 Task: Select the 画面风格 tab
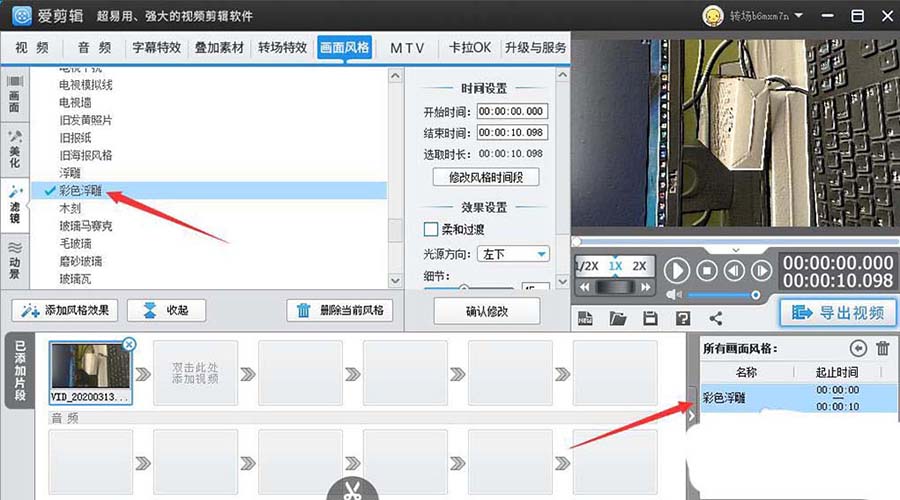pyautogui.click(x=344, y=48)
